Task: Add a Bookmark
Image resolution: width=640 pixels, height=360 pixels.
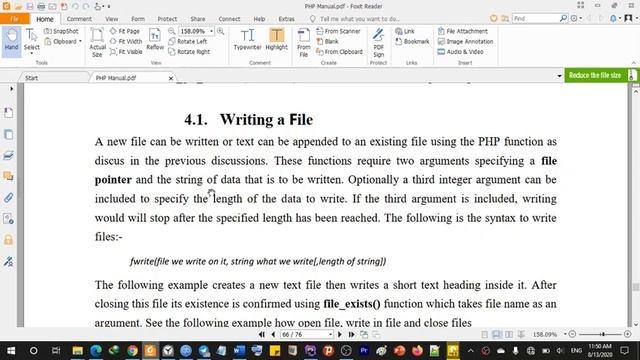Action: coord(412,41)
